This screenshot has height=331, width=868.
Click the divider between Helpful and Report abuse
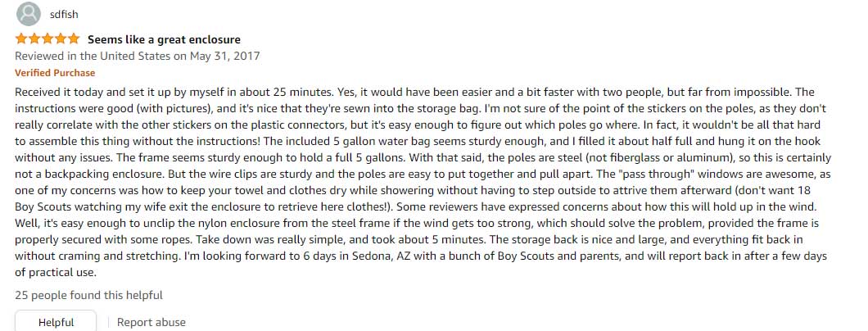point(108,322)
